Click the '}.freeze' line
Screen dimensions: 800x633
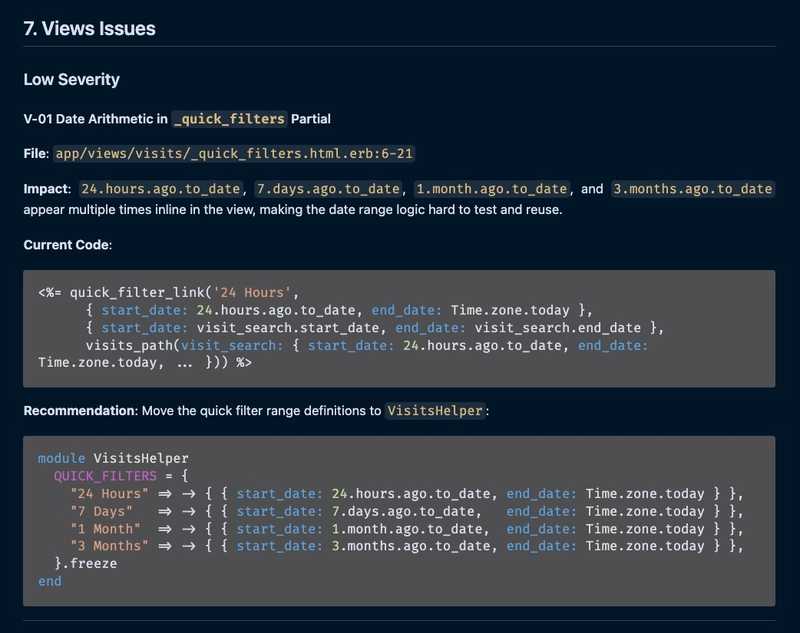(x=86, y=564)
